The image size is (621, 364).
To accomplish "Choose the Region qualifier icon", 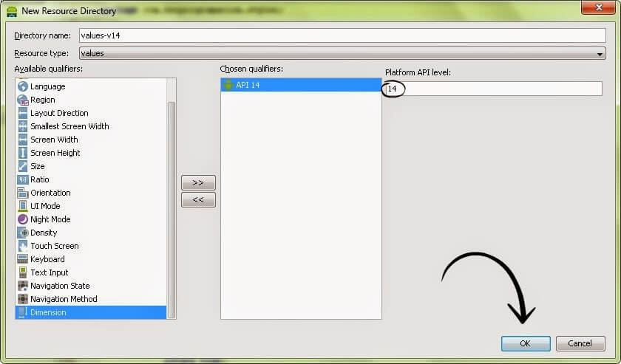I will pos(23,100).
